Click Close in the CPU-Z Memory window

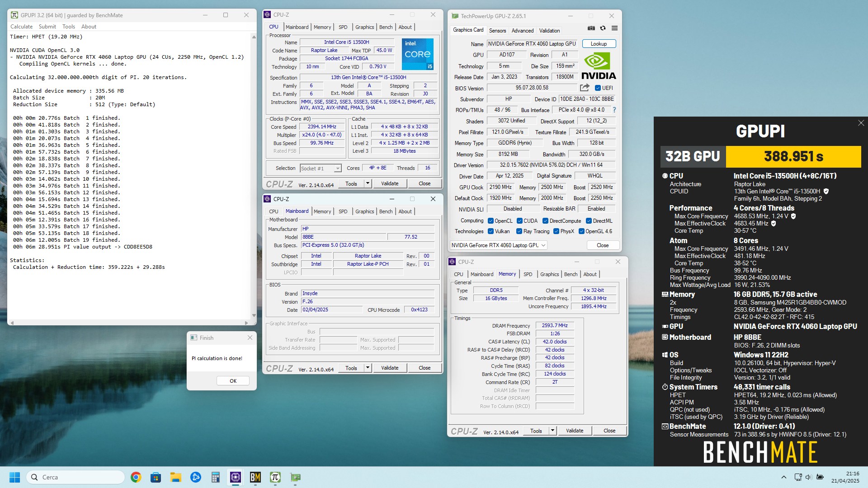tap(609, 431)
